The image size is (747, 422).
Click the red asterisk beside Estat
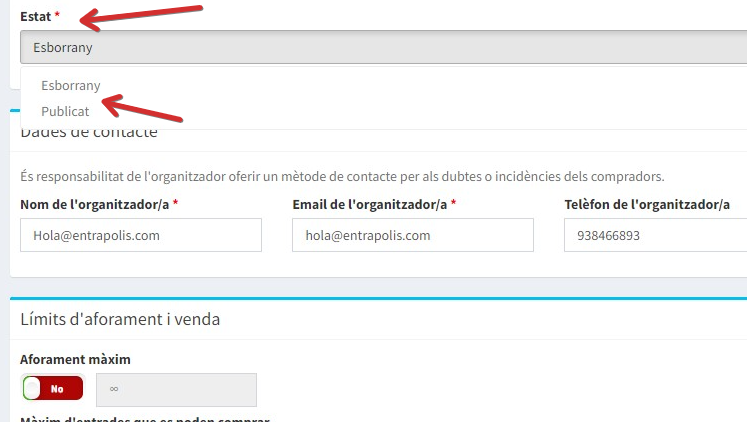click(x=57, y=14)
